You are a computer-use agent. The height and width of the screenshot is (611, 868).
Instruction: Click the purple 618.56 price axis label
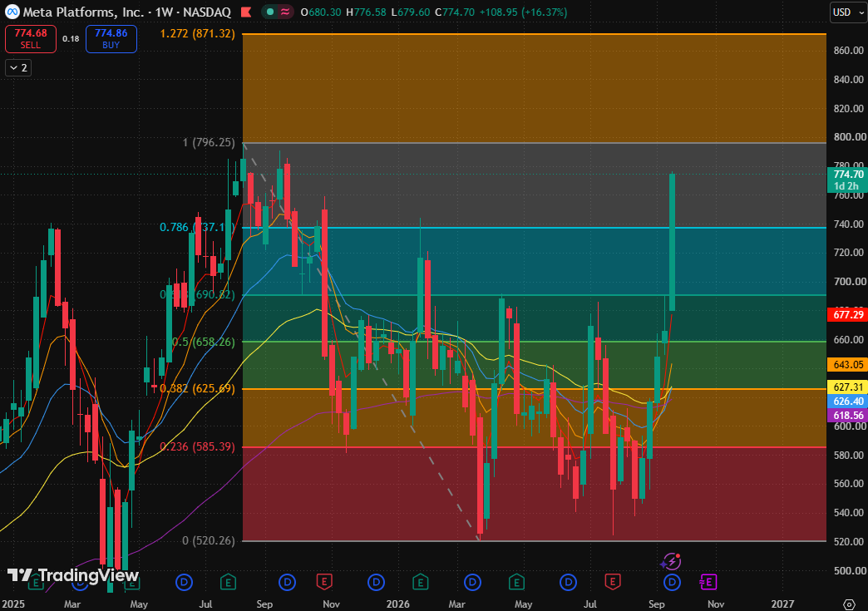847,416
